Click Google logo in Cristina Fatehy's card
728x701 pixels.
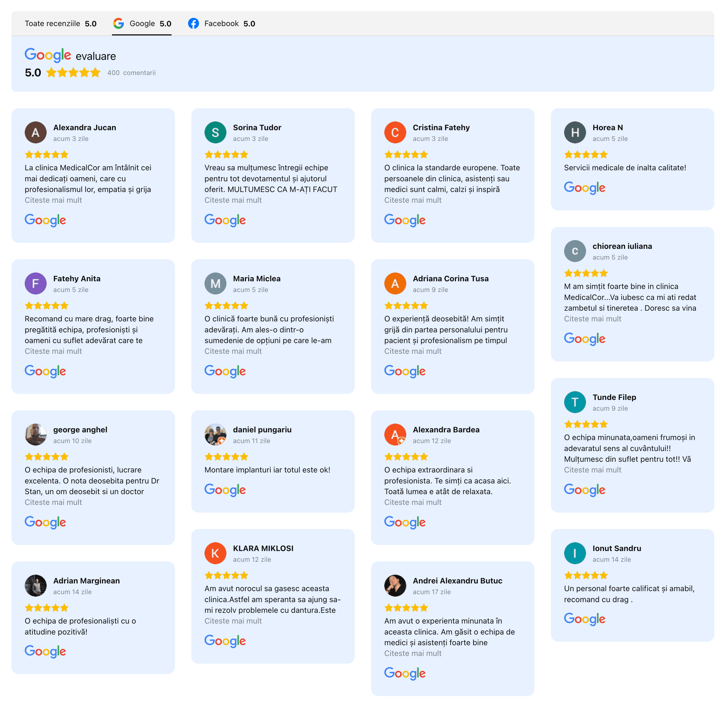coord(405,220)
